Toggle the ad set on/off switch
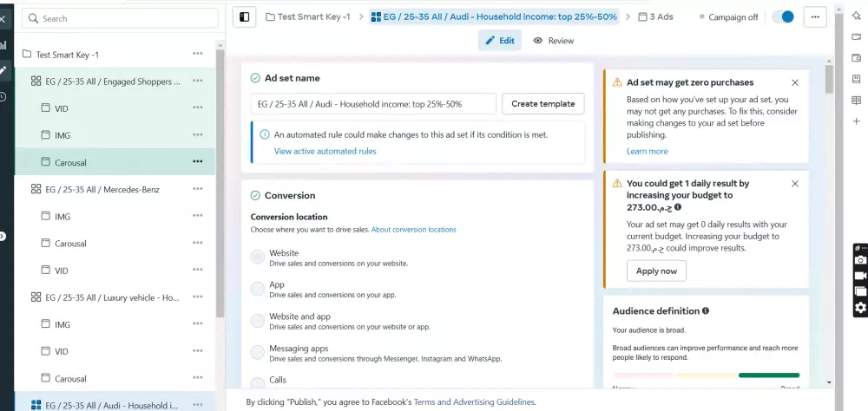Viewport: 868px width, 411px height. (x=782, y=16)
